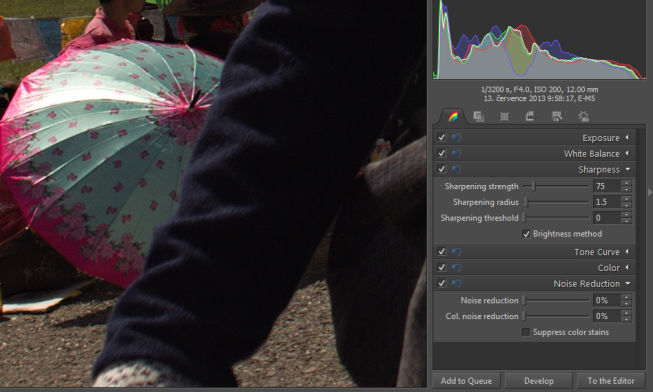Click the RGB histogram graph
The image size is (653, 392).
pyautogui.click(x=539, y=40)
